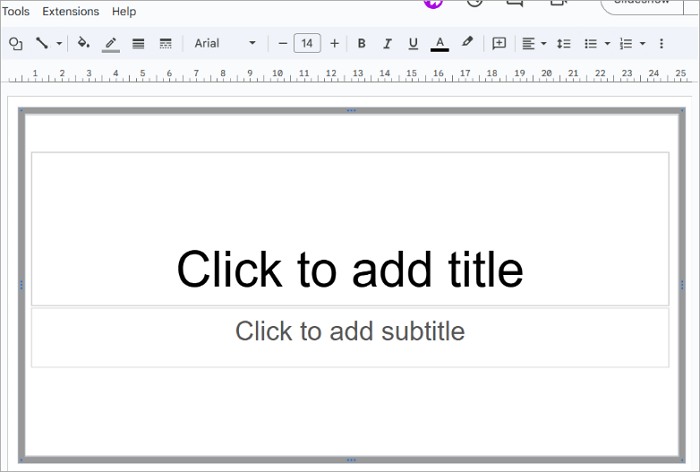
Task: Open the Extensions menu
Action: pos(71,11)
